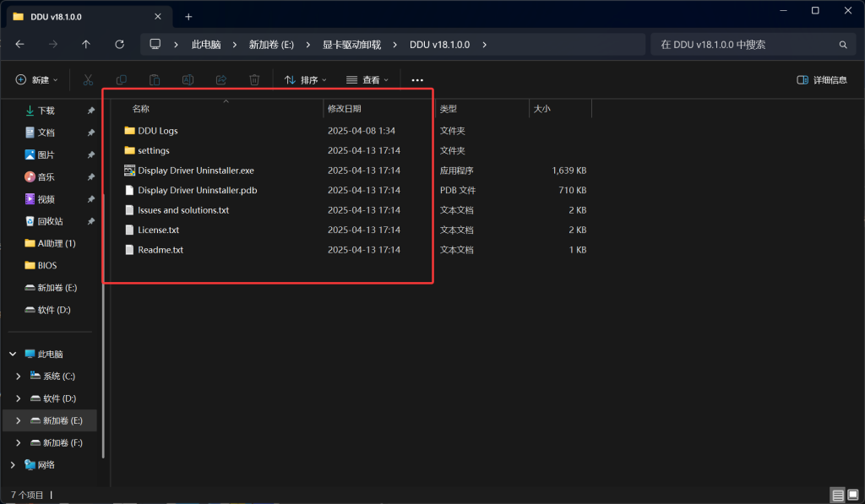Refresh the current folder

tap(119, 44)
